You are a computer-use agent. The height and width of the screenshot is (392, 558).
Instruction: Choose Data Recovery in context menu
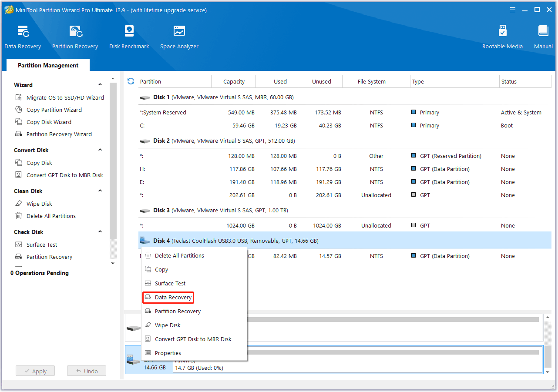194,297
